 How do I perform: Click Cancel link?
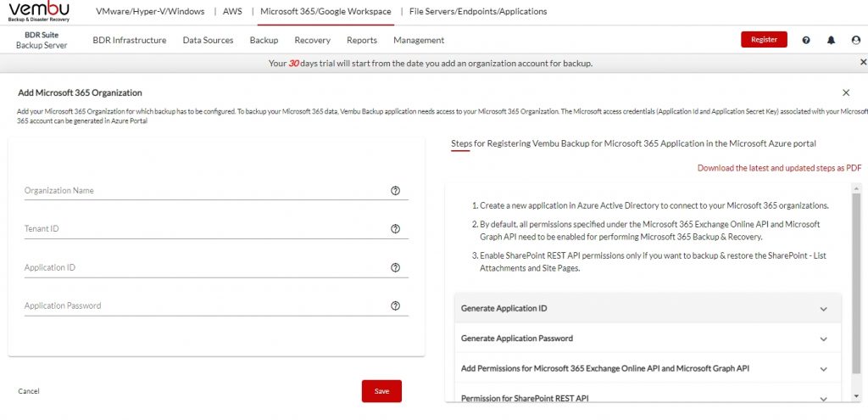point(29,391)
